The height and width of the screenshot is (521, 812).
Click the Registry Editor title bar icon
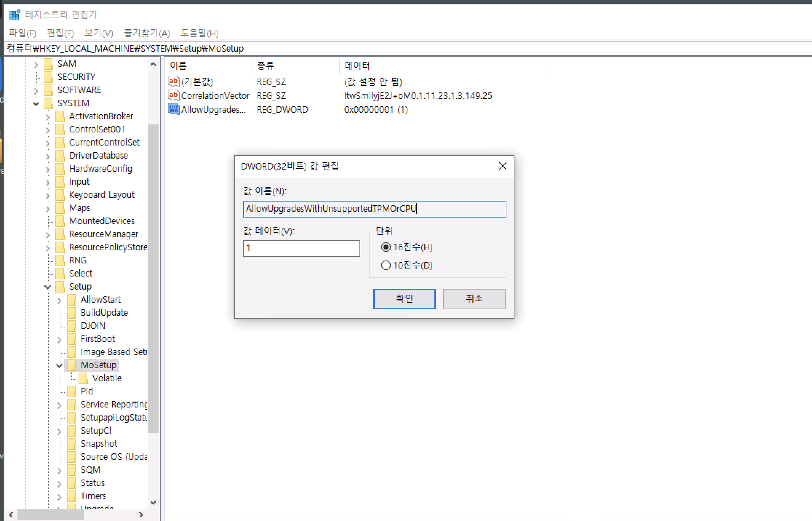[x=15, y=15]
